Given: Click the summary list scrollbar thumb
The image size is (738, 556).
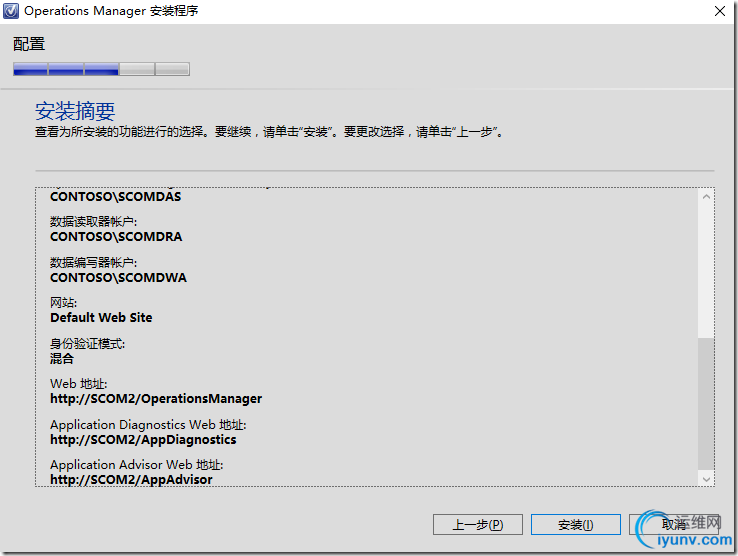Looking at the screenshot, I should (706, 403).
